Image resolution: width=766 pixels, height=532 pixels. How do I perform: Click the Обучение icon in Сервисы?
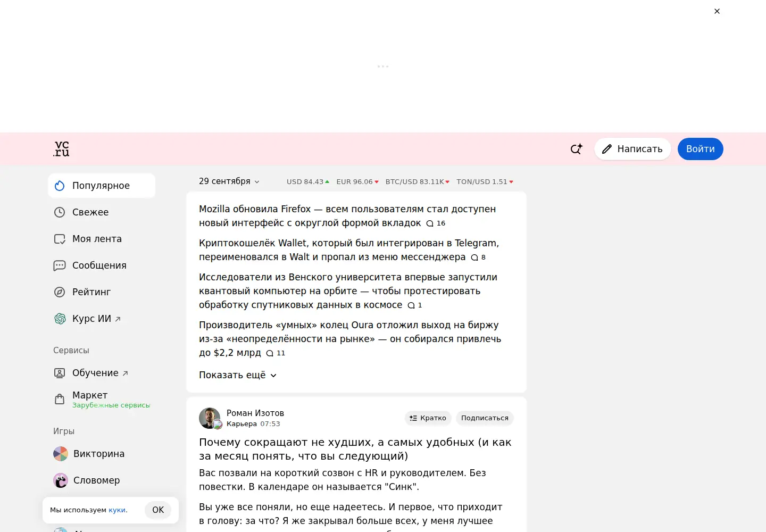(x=60, y=373)
